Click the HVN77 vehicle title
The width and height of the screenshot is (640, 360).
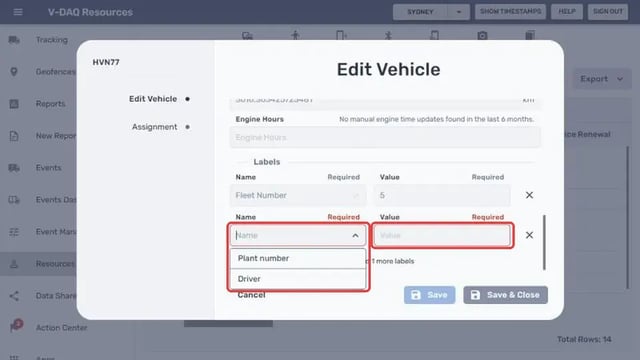pyautogui.click(x=106, y=62)
